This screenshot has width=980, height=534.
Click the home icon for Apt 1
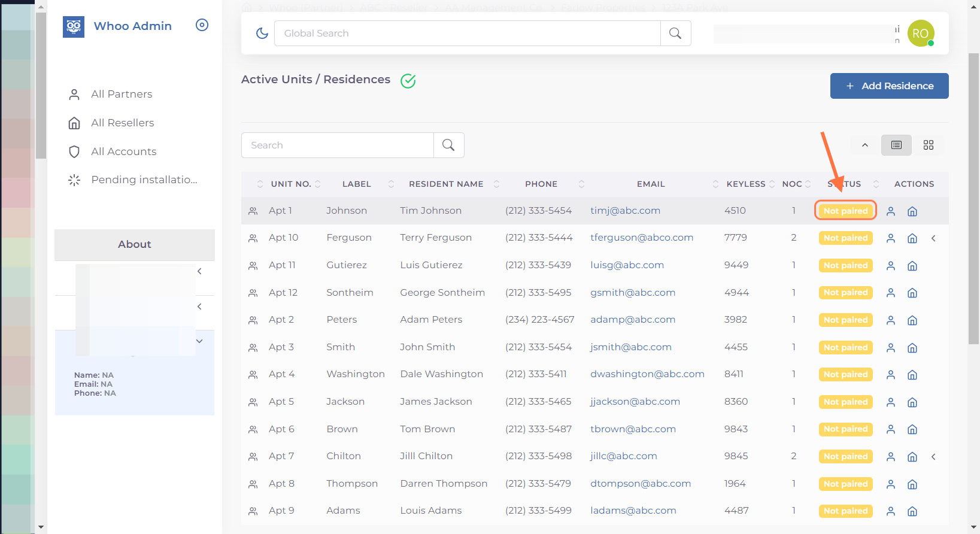coord(912,211)
